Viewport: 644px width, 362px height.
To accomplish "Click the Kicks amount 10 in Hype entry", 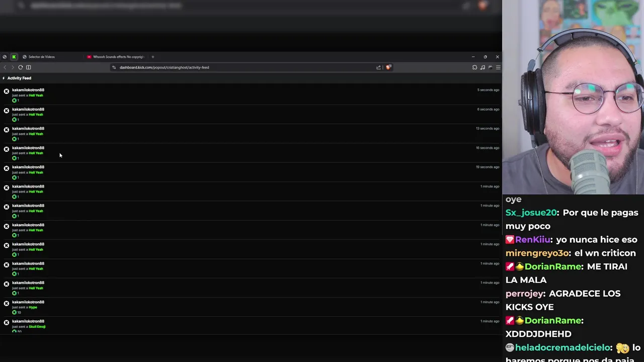I will point(19,313).
